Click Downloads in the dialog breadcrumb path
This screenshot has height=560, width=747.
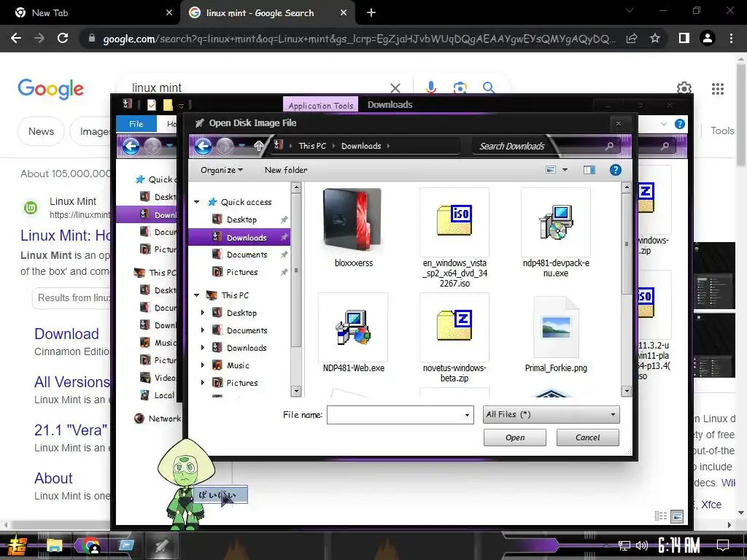click(361, 146)
